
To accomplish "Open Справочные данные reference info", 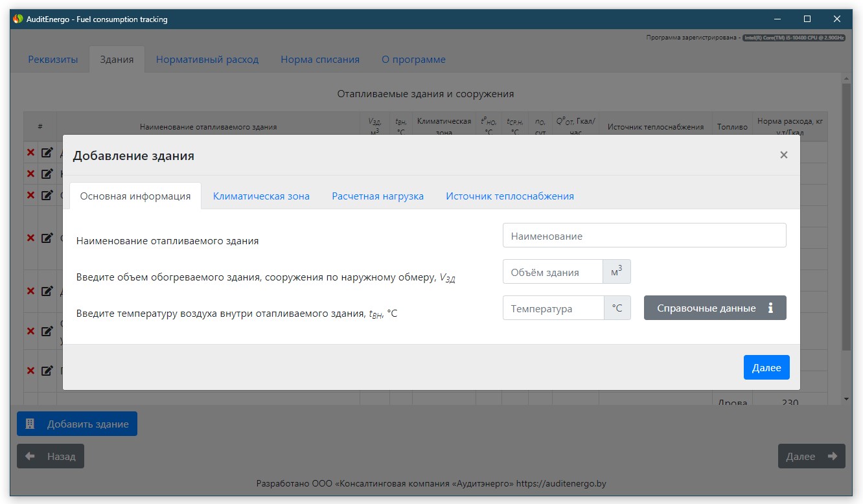I will point(715,308).
